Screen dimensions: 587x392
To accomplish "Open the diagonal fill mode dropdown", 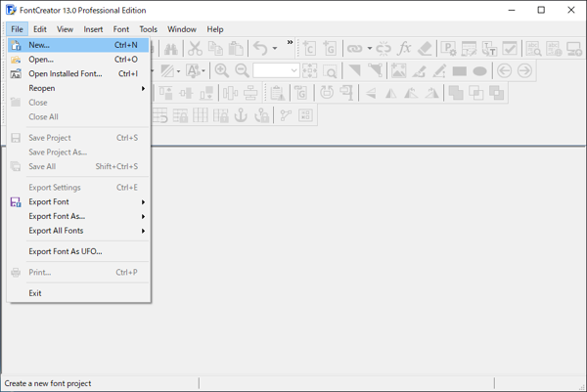I will [179, 70].
